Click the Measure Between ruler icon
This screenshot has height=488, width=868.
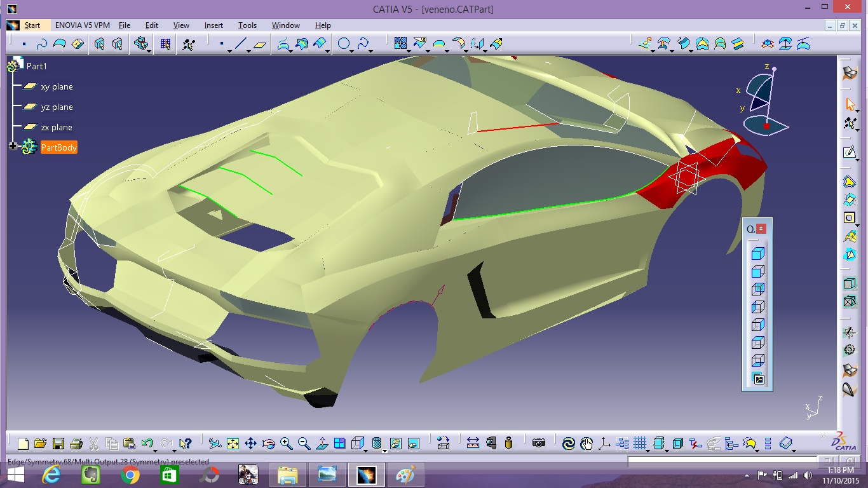tap(473, 443)
